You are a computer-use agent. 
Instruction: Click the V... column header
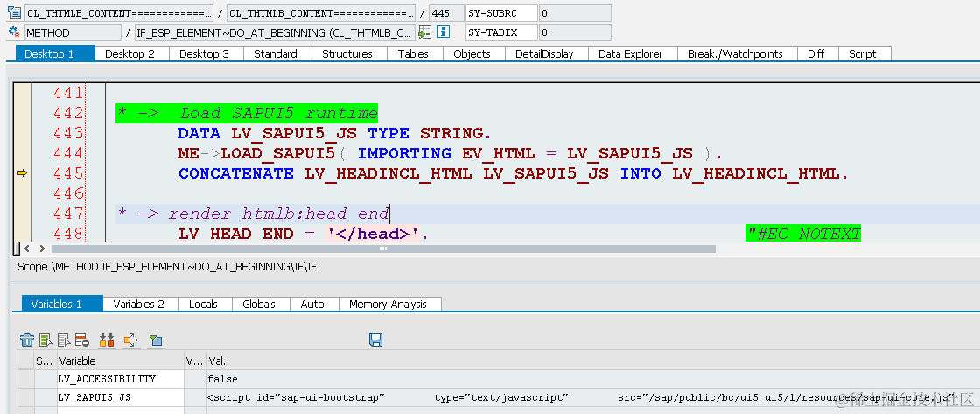pos(196,361)
